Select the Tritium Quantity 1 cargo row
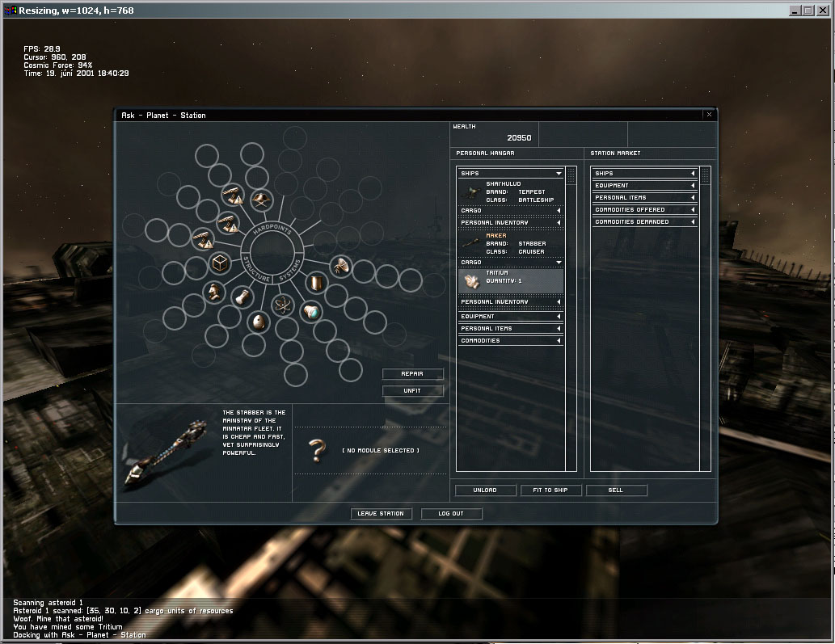Screen dimensions: 835x644 coord(510,280)
